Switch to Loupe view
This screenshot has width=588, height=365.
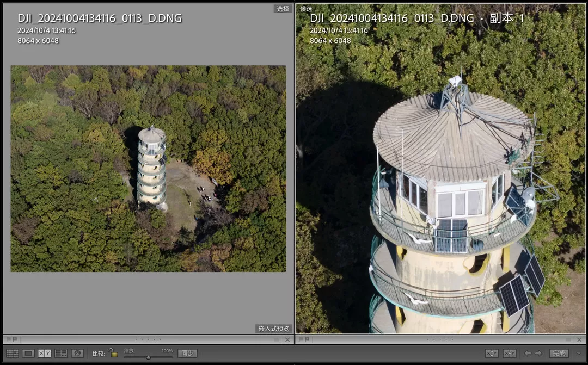27,352
